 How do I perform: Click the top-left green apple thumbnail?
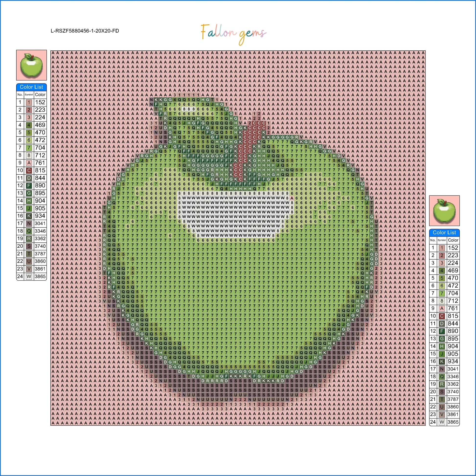coord(32,65)
